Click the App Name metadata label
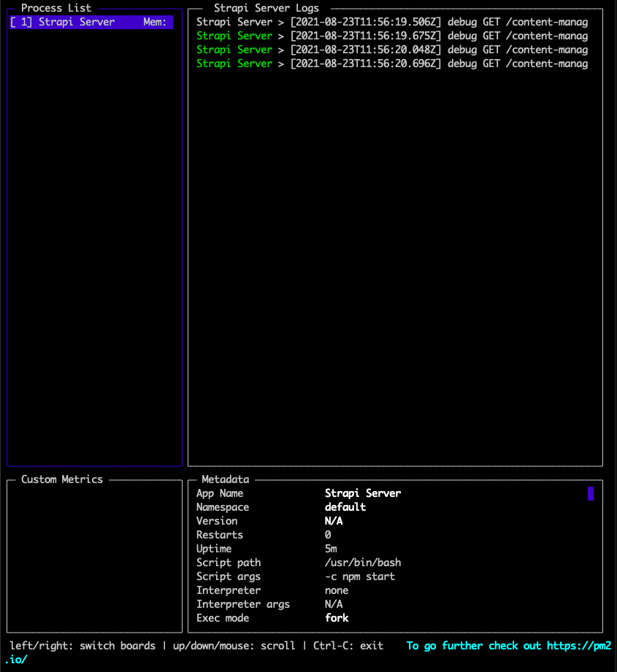The width and height of the screenshot is (617, 672). point(220,493)
